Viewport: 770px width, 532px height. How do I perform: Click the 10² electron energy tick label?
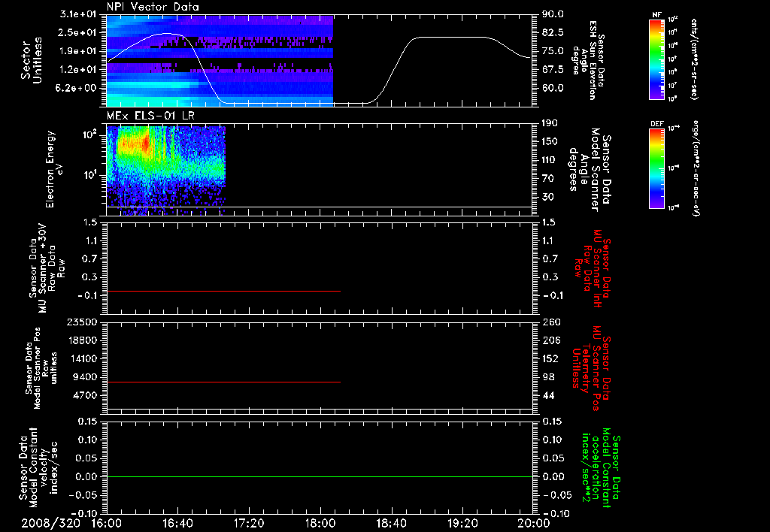coord(90,135)
